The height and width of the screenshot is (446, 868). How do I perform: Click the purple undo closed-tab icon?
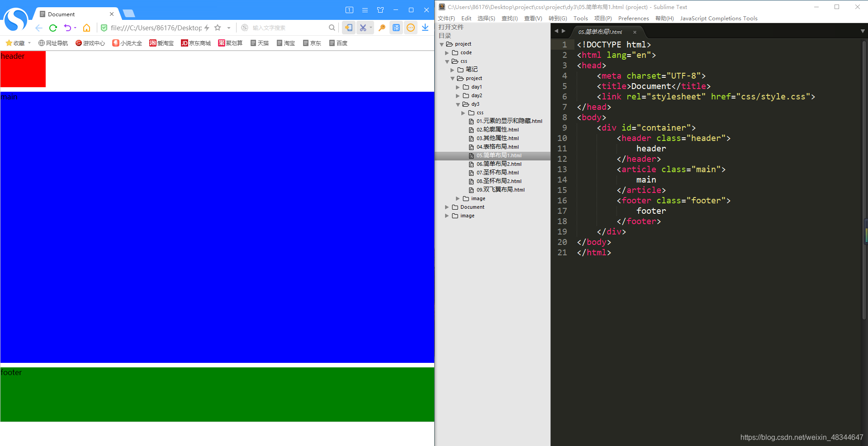click(x=67, y=28)
